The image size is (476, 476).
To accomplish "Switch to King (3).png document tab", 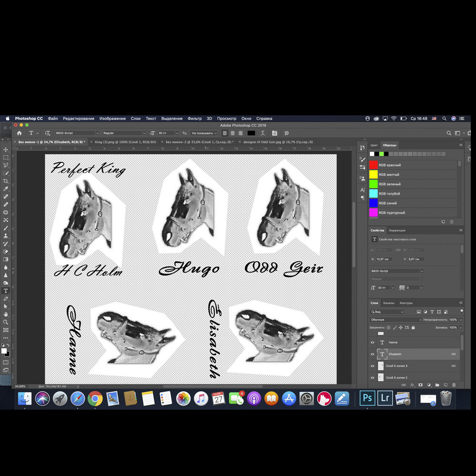I will pos(125,142).
